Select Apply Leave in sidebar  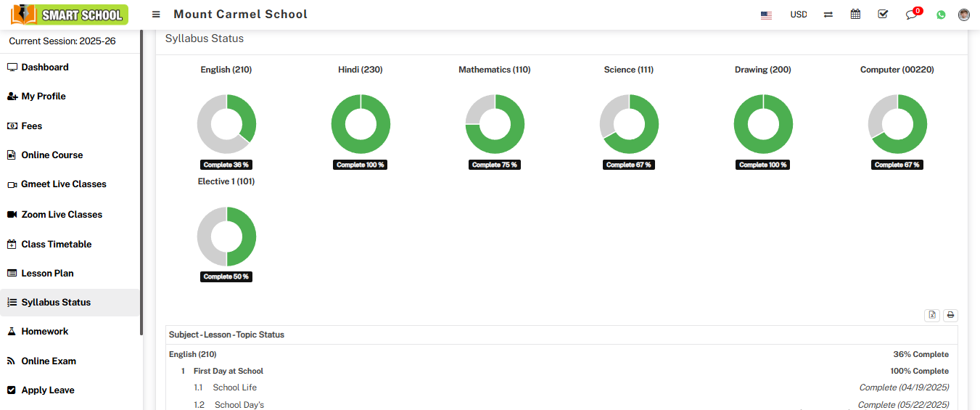pyautogui.click(x=48, y=390)
